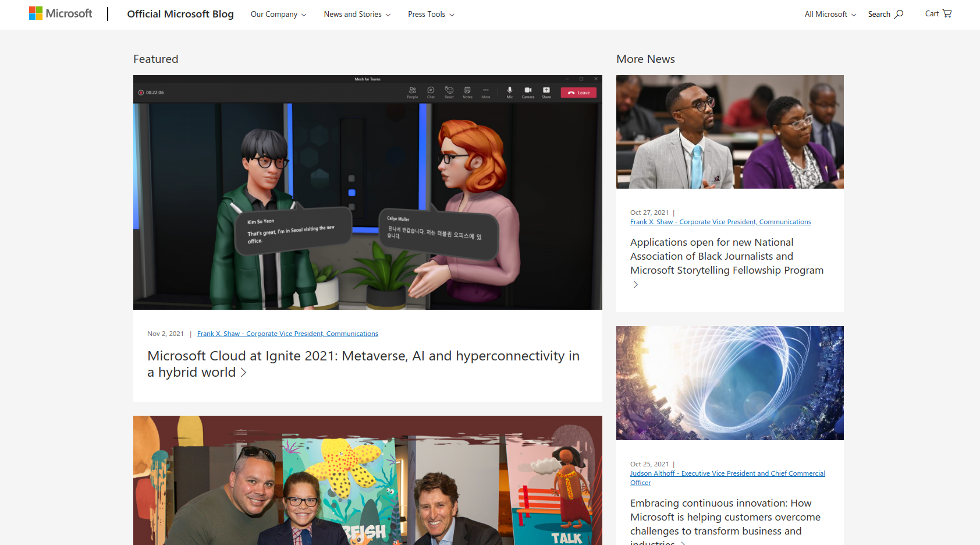Open the shopping Cart icon
Image resolution: width=980 pixels, height=545 pixels.
947,13
